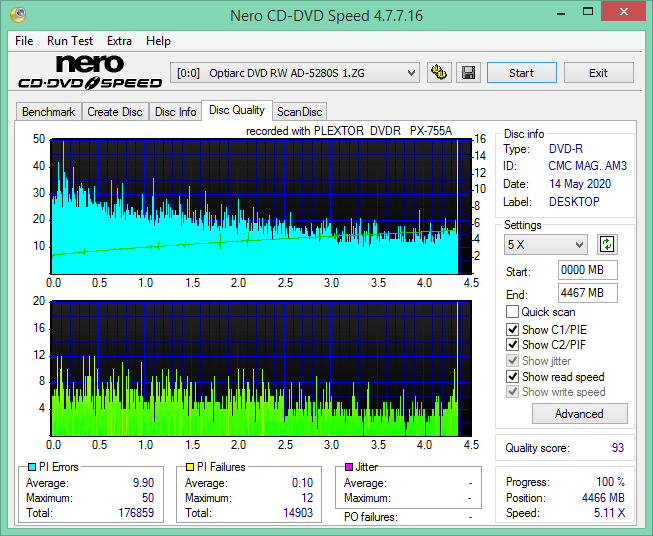
Task: Click the PI Errors graph area
Action: [261, 207]
